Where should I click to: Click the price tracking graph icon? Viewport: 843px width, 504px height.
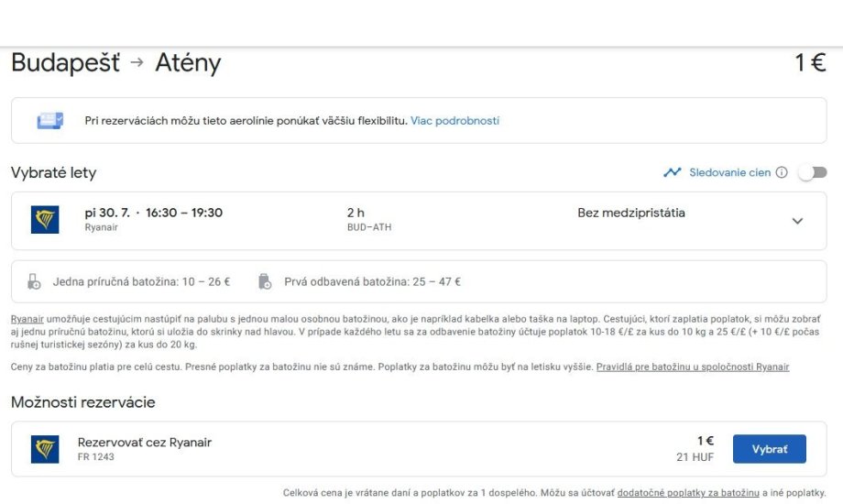(673, 172)
